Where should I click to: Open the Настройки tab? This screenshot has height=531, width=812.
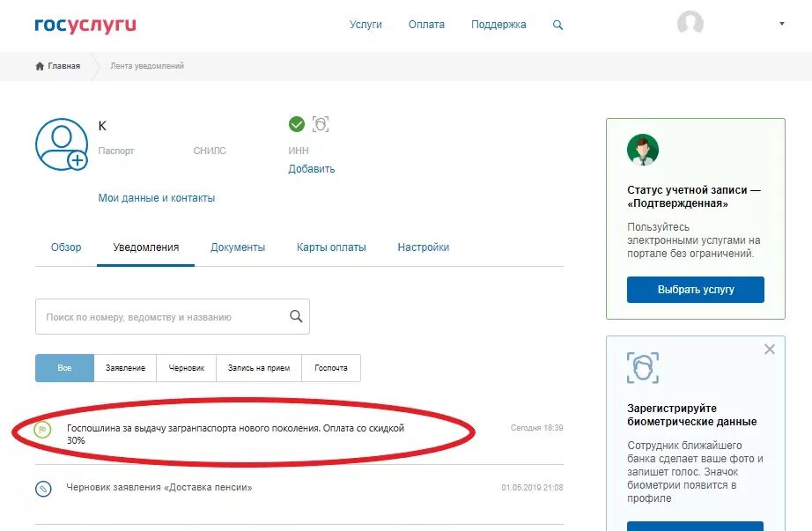point(424,247)
